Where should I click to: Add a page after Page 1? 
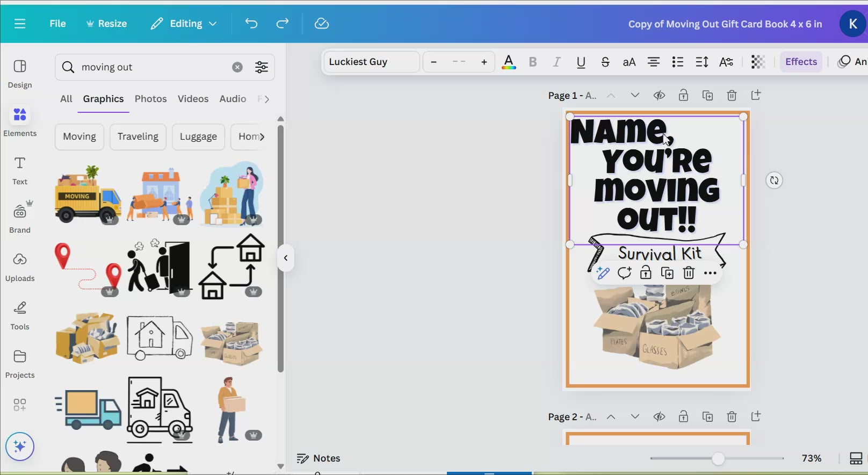click(x=756, y=95)
